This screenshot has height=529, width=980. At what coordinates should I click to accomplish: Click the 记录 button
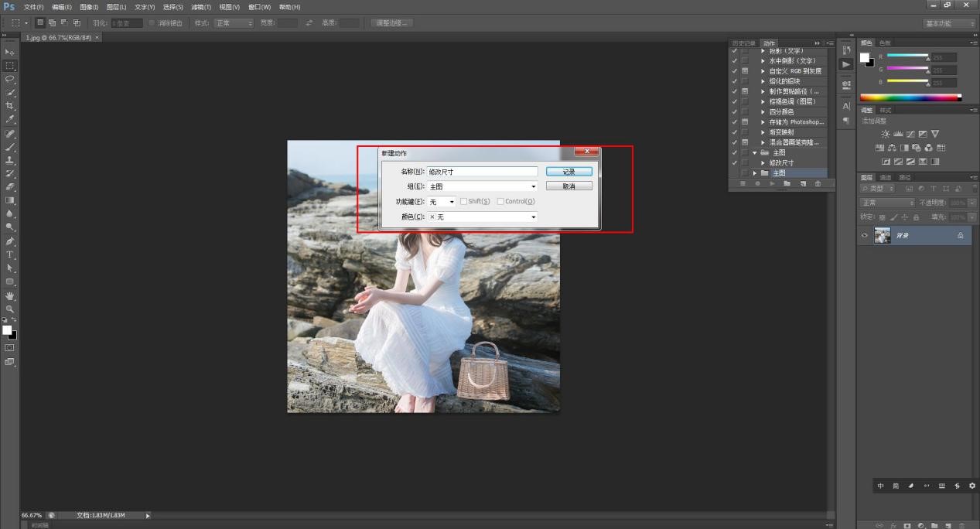pyautogui.click(x=569, y=172)
